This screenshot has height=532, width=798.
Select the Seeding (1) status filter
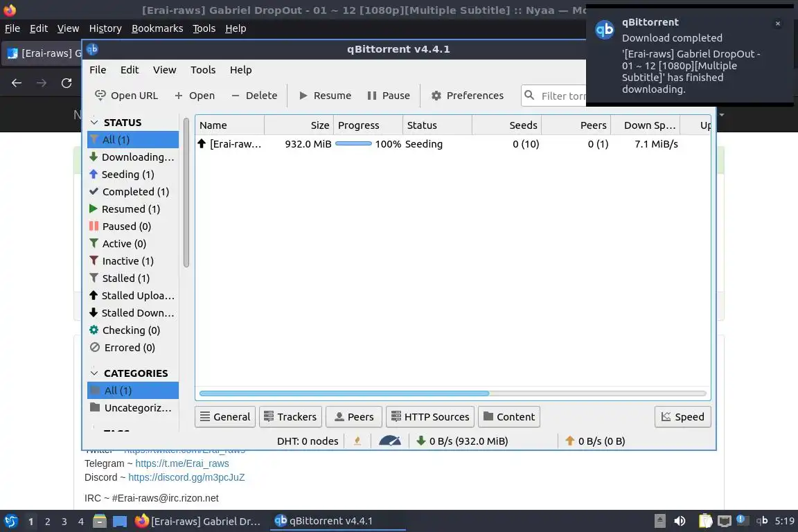point(133,174)
